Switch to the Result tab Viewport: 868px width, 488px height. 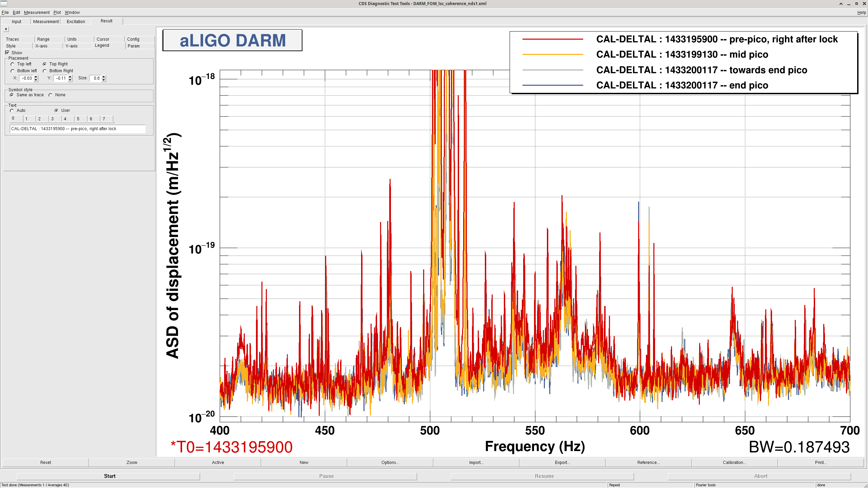106,21
